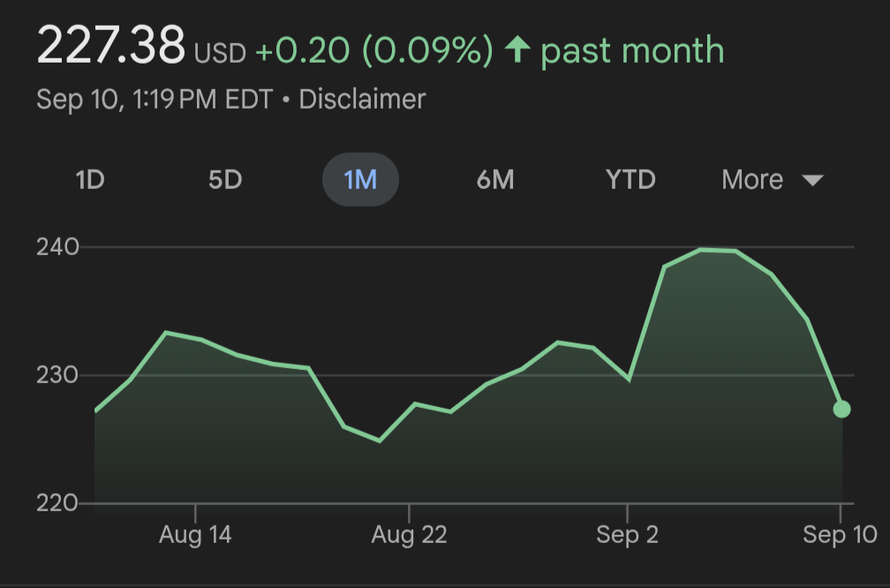Click the USD currency label
Viewport: 890px width, 588px height.
[220, 55]
